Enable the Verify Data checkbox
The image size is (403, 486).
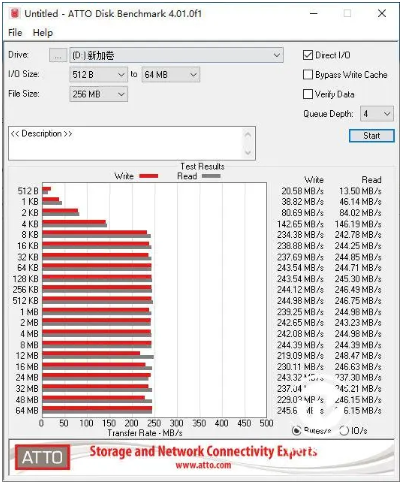coord(308,94)
